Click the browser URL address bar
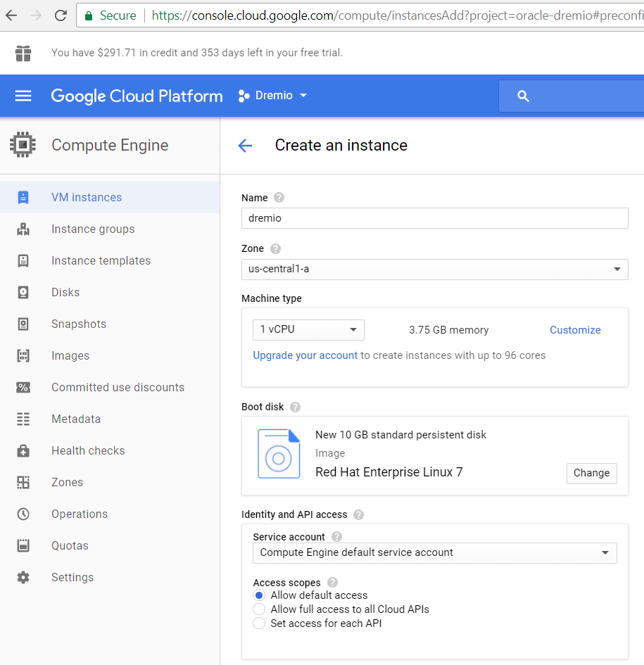Image resolution: width=644 pixels, height=665 pixels. point(360,15)
